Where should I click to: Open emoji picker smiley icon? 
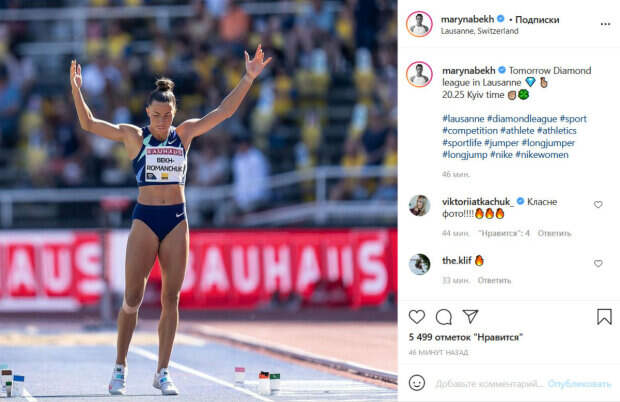click(x=417, y=383)
